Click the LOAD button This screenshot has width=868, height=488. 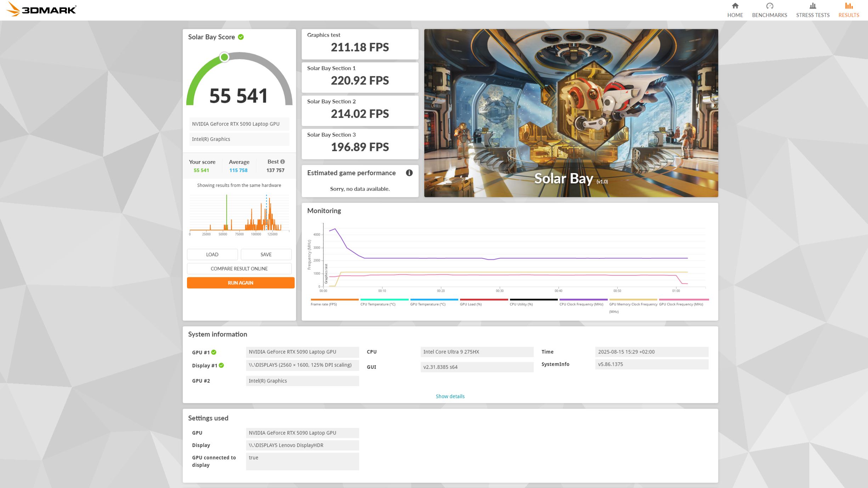click(212, 254)
